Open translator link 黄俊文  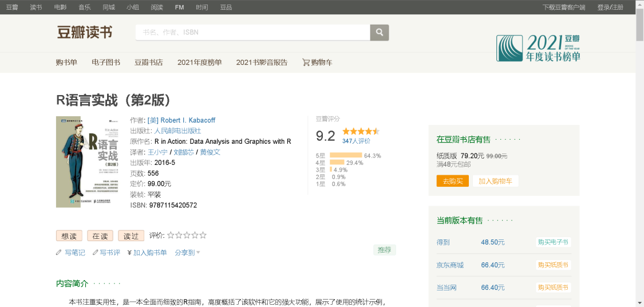(210, 152)
